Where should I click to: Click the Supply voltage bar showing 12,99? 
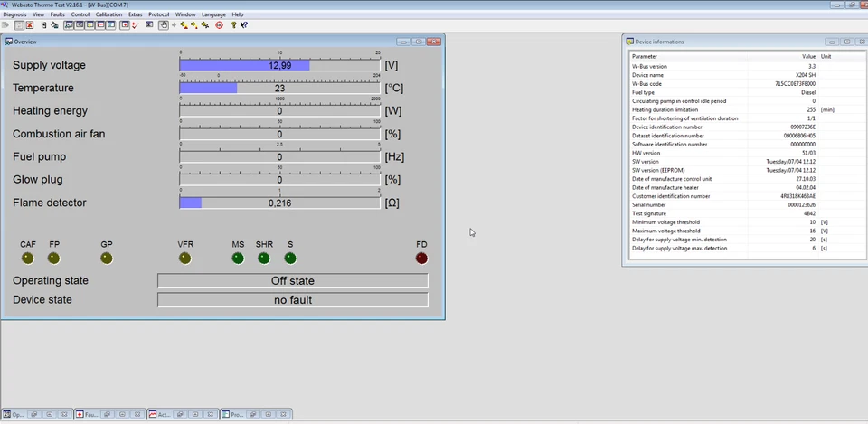pyautogui.click(x=279, y=65)
